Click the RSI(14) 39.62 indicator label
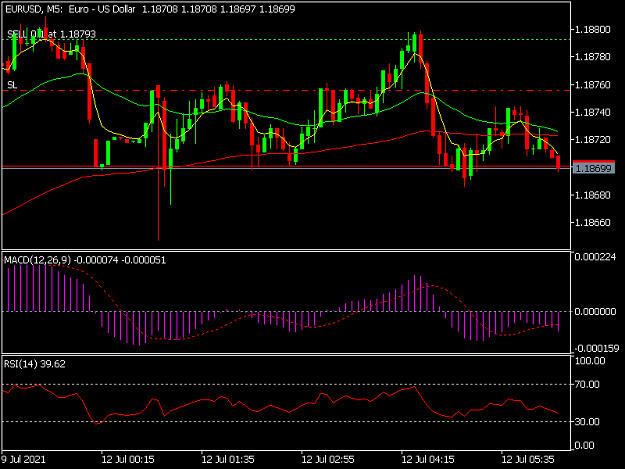Image resolution: width=625 pixels, height=469 pixels. coord(35,364)
